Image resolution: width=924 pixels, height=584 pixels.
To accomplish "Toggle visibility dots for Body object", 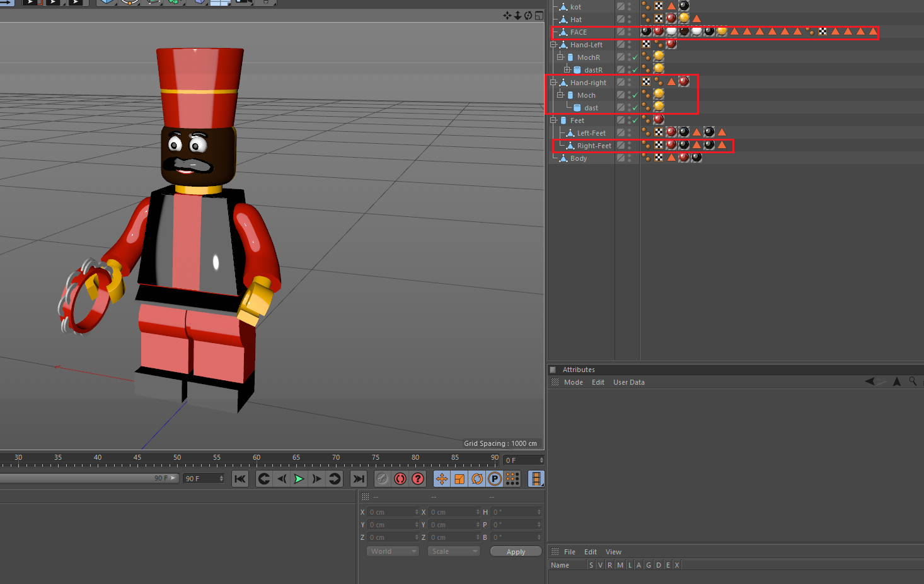I will 629,158.
